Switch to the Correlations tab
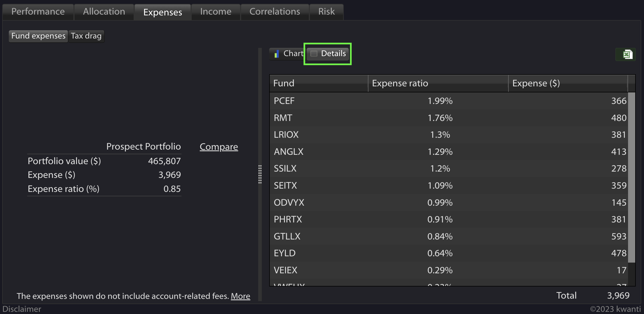Screen dimensions: 644x314 point(274,11)
